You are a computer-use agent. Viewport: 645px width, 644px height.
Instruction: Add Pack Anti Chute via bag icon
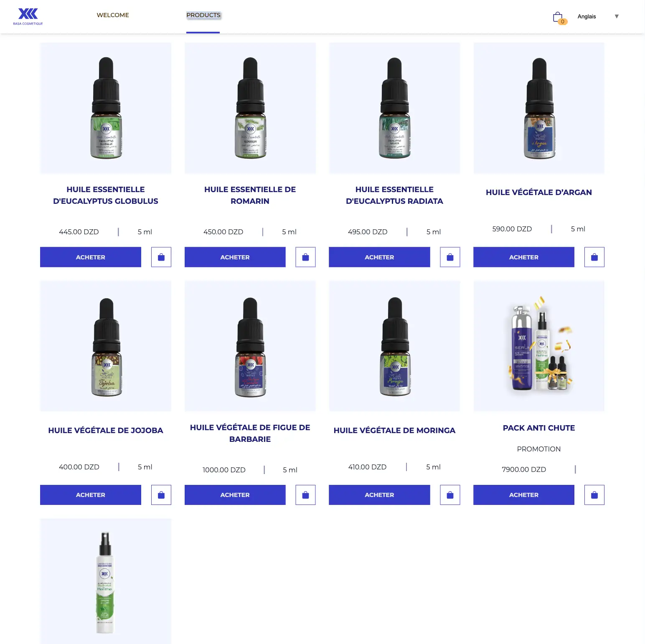(594, 495)
